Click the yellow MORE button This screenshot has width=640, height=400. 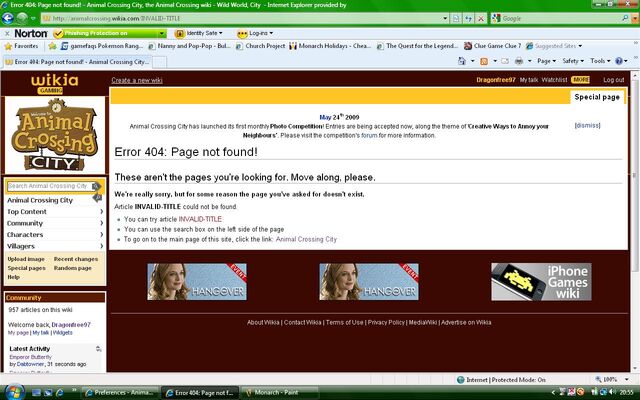(580, 80)
